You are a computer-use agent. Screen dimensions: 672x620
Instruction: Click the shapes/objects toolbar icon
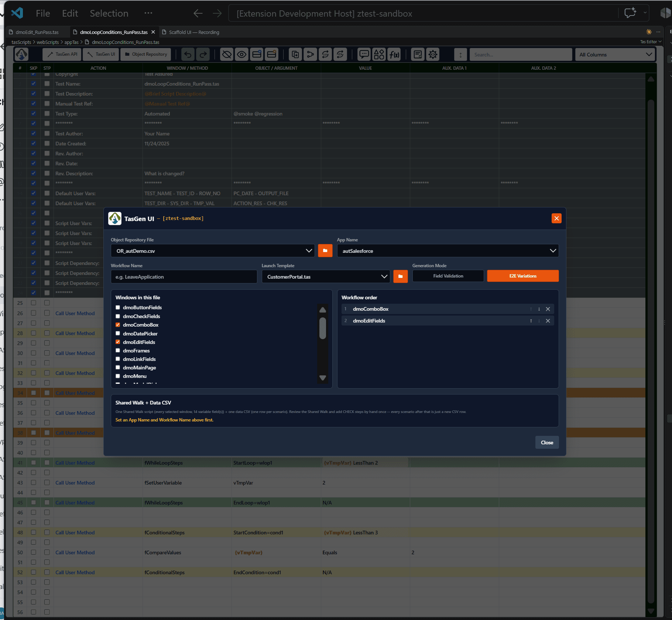pyautogui.click(x=379, y=55)
